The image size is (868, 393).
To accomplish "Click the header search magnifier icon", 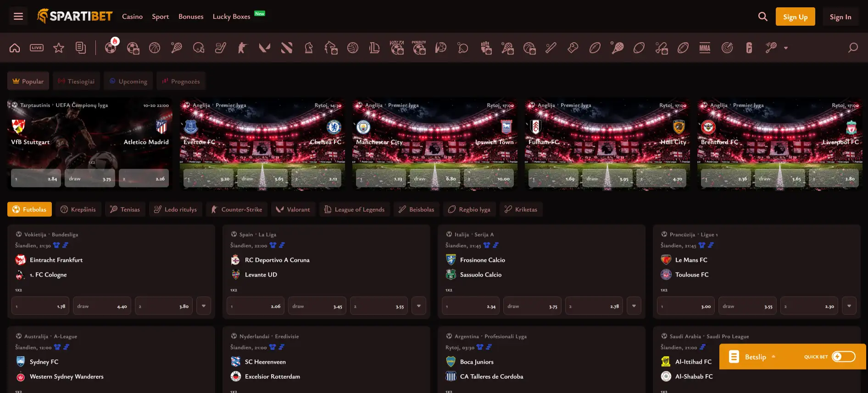I will 762,17.
